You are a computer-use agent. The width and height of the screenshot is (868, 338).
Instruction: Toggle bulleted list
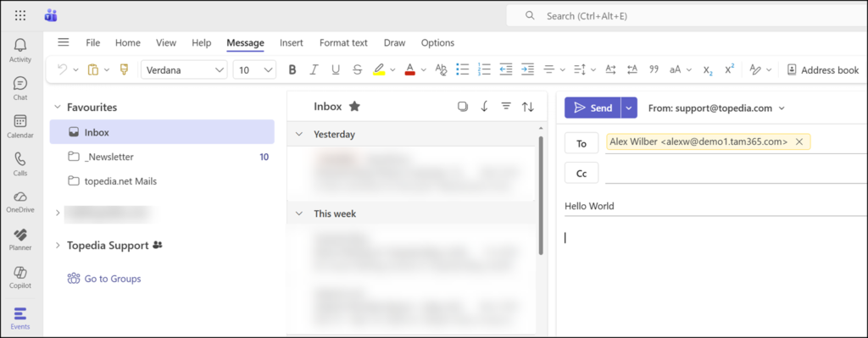(x=462, y=69)
